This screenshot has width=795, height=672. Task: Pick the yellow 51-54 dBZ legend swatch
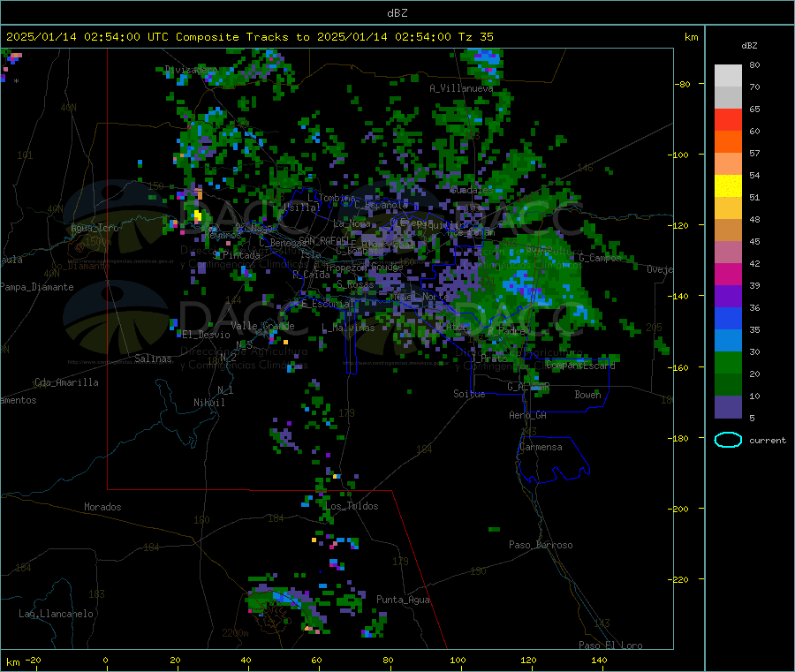[728, 186]
